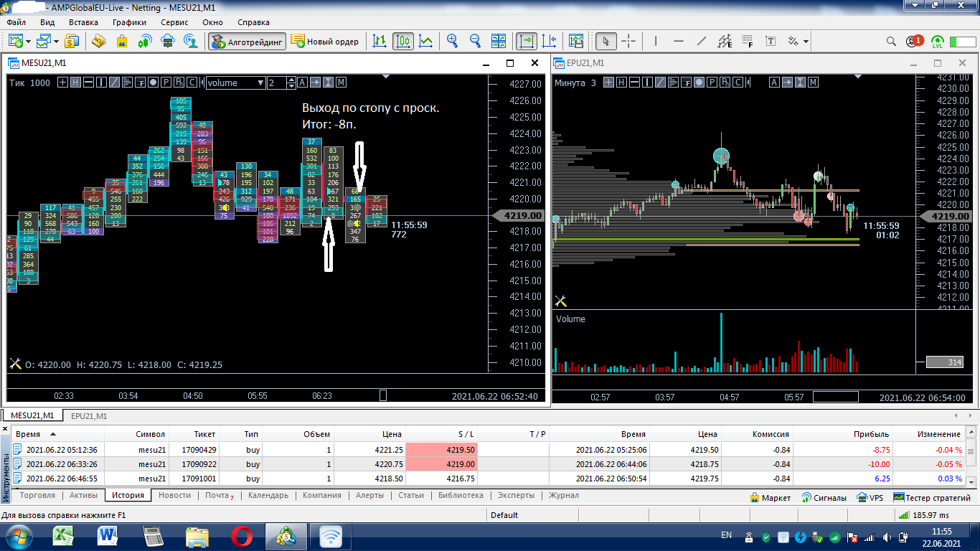This screenshot has width=980, height=551.
Task: Click the shopping bag icon in top toolbar
Action: [x=121, y=41]
